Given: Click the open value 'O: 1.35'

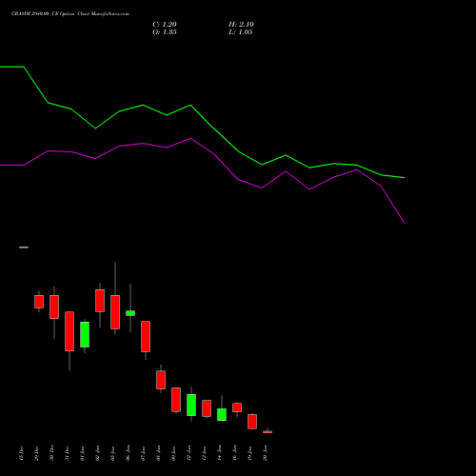Looking at the screenshot, I should (165, 32).
